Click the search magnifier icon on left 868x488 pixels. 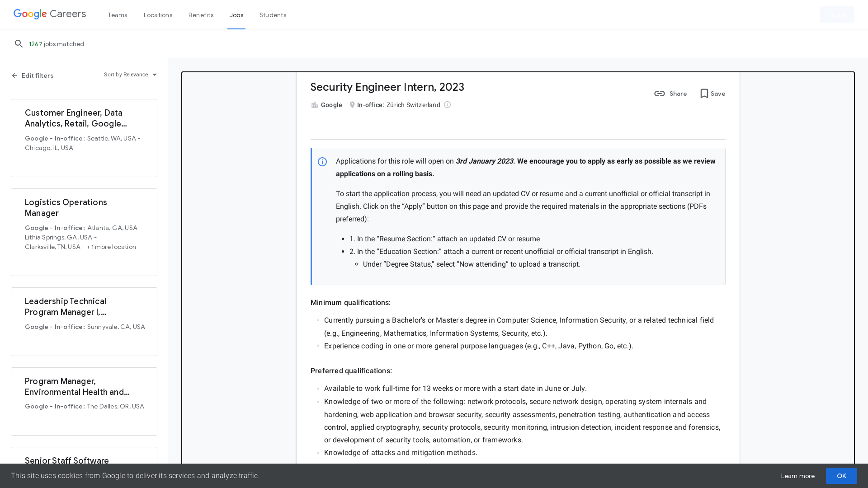point(19,43)
